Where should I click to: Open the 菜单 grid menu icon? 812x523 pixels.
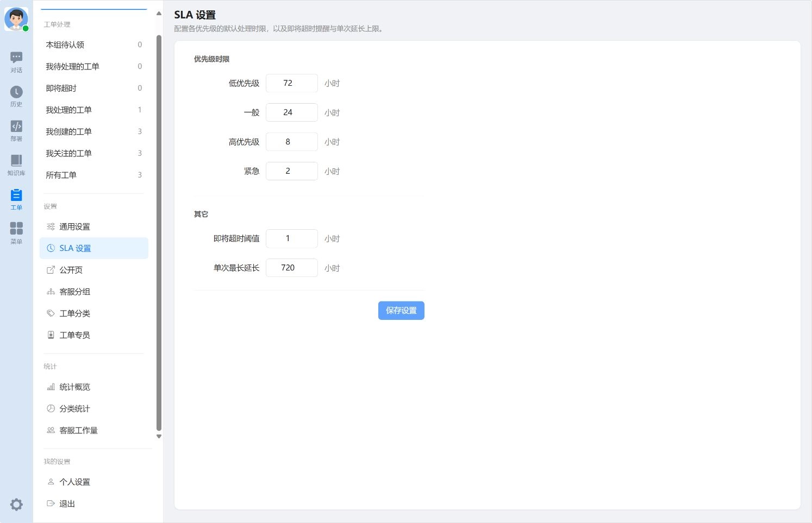coord(16,234)
